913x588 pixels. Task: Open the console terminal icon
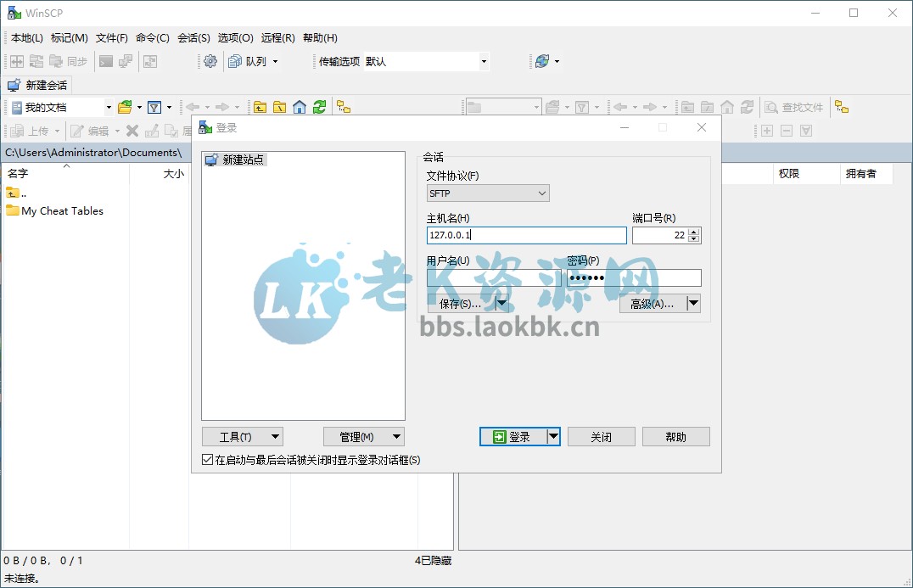[x=106, y=61]
